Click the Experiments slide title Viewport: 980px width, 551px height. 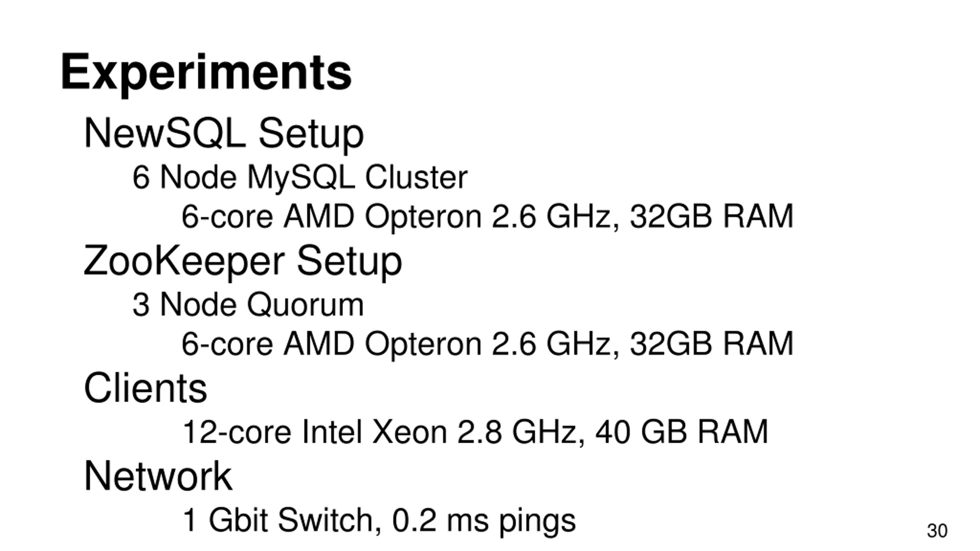206,72
